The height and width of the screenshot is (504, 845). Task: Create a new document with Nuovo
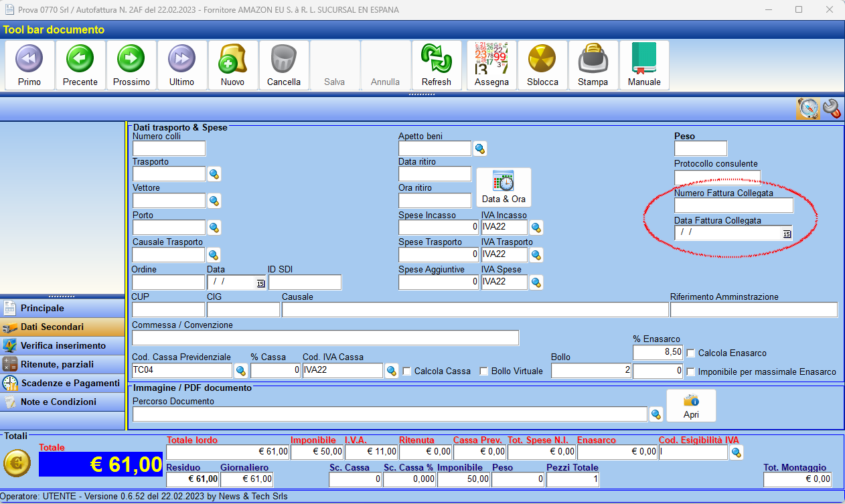(232, 65)
